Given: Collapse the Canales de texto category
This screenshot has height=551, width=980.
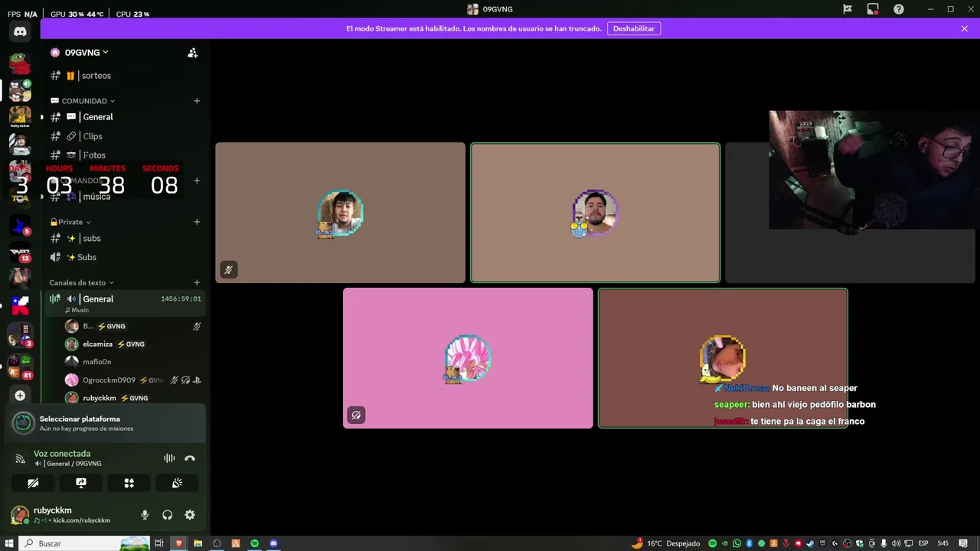Looking at the screenshot, I should pyautogui.click(x=81, y=282).
